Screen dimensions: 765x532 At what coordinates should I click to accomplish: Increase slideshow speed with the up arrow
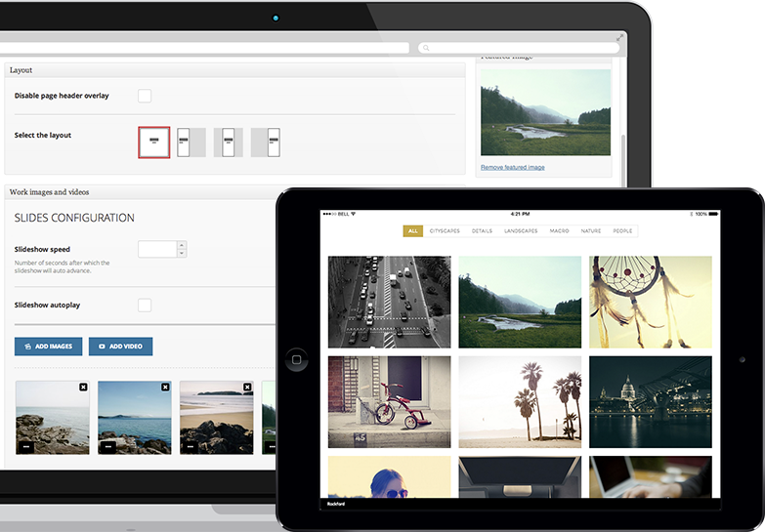pos(182,245)
